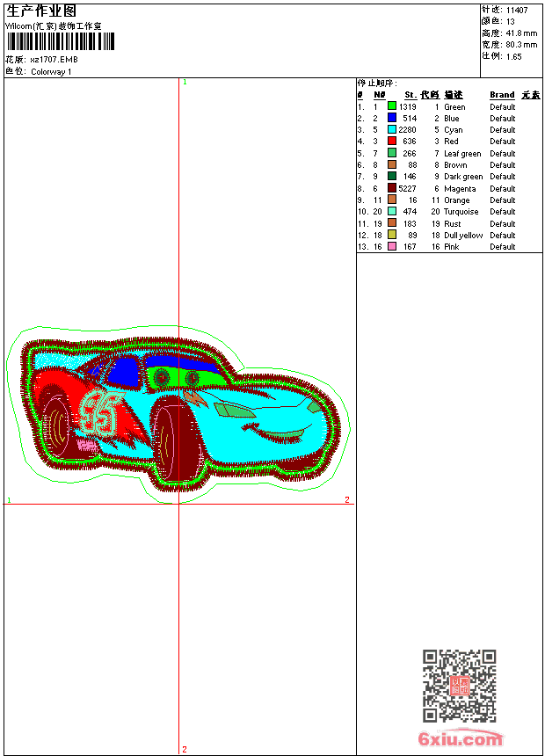This screenshot has height=756, width=545.
Task: Click the 'Turquoise' description text
Action: pyautogui.click(x=461, y=212)
